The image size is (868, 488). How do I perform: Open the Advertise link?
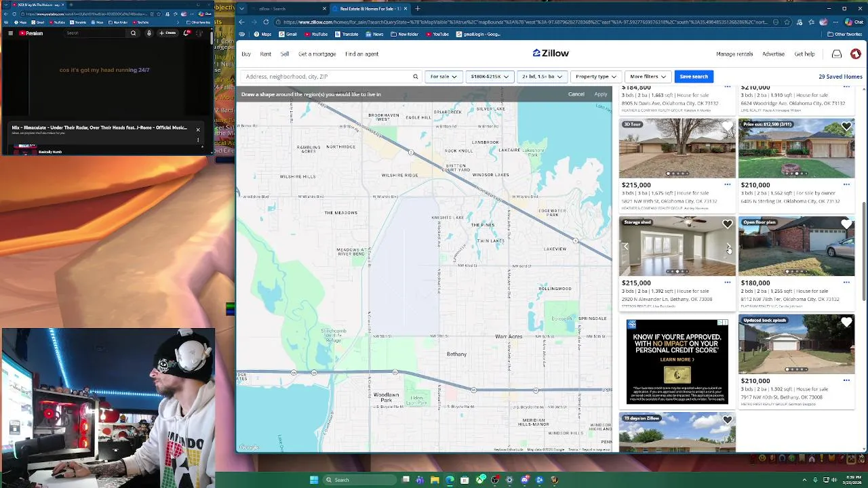[773, 54]
